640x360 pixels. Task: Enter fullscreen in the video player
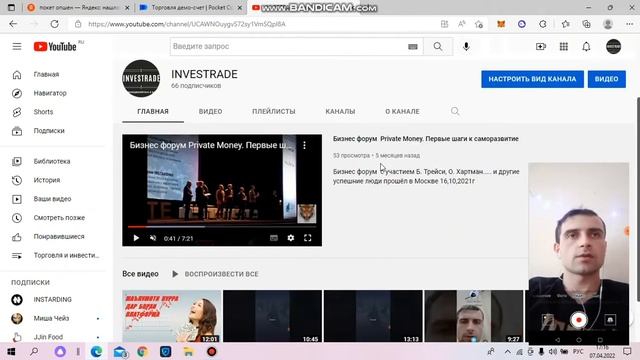(x=307, y=238)
